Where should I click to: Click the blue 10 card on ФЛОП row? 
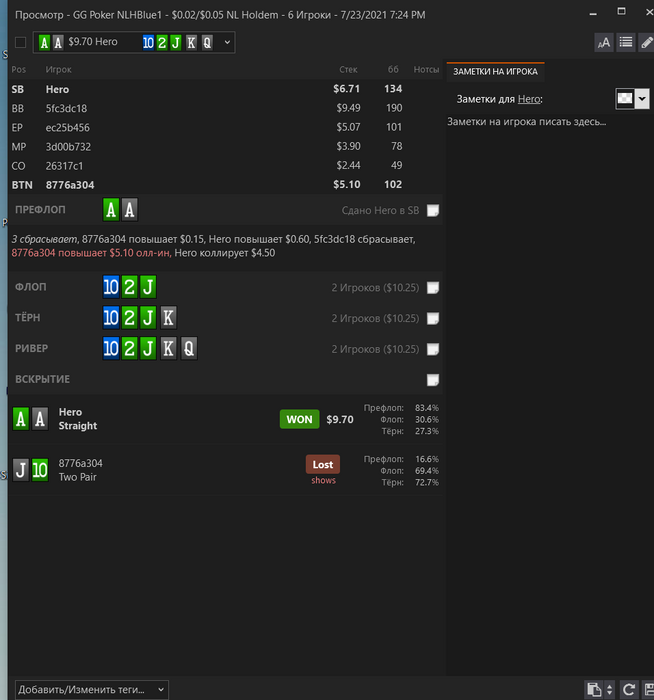pyautogui.click(x=111, y=287)
